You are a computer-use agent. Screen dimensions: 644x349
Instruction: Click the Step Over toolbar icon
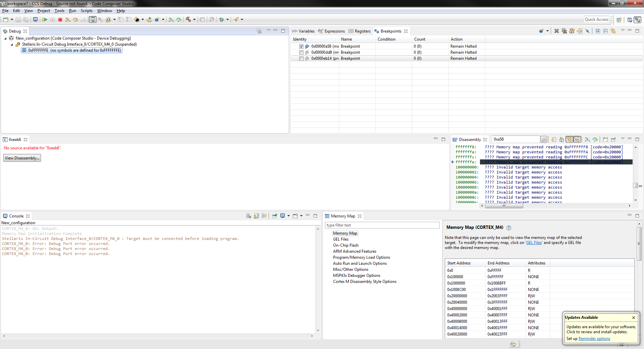coord(75,20)
